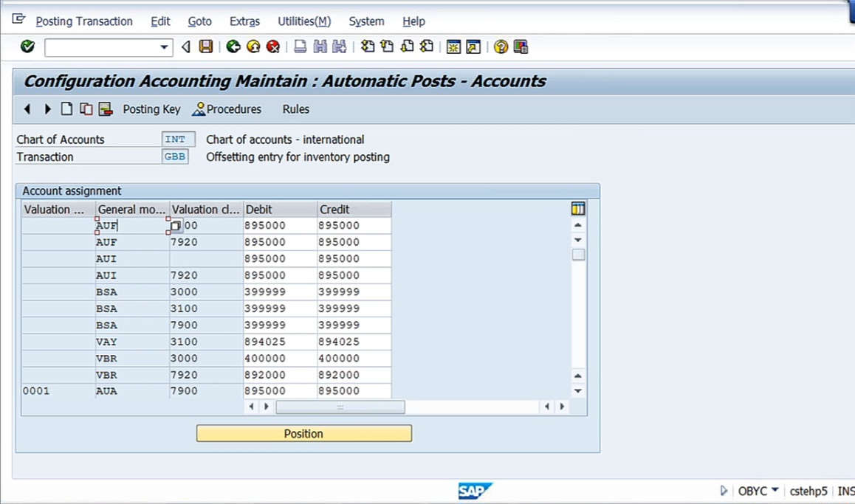Click the Posting Key button
The width and height of the screenshot is (855, 504).
point(151,109)
